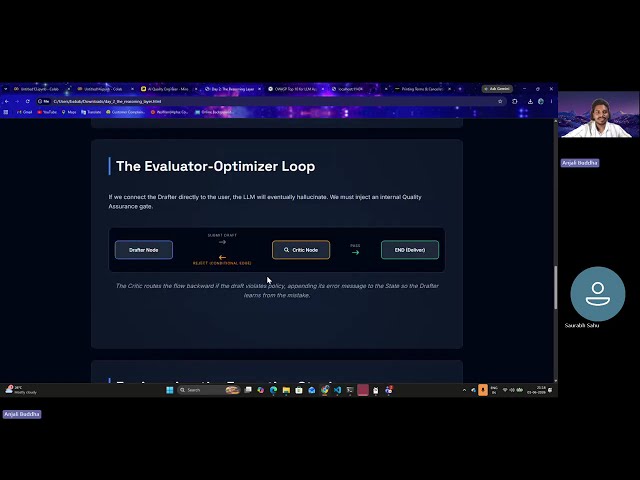Image resolution: width=640 pixels, height=480 pixels.
Task: Click the presenter's webcam thumbnail
Action: [598, 115]
